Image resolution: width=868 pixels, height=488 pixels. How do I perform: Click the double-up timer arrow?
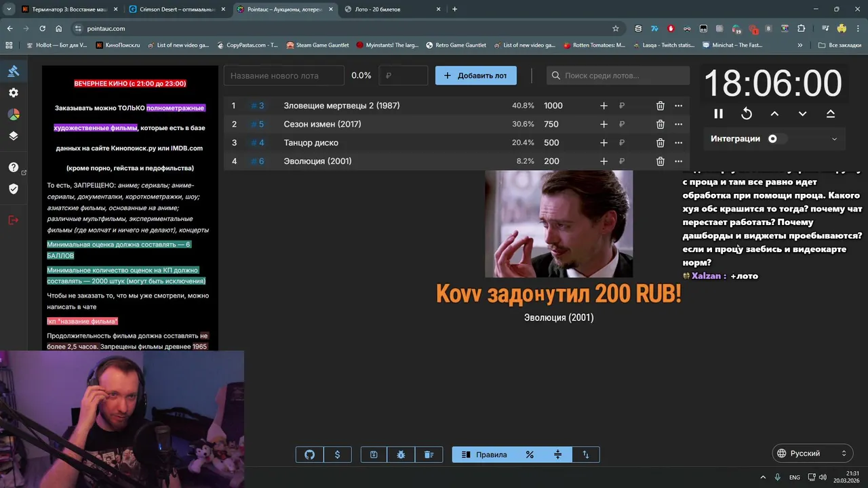831,114
